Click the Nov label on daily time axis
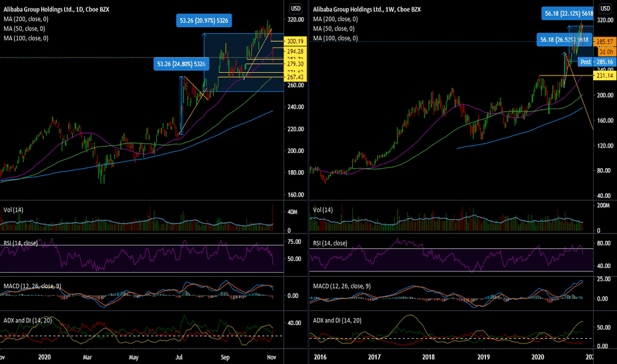 [271, 357]
